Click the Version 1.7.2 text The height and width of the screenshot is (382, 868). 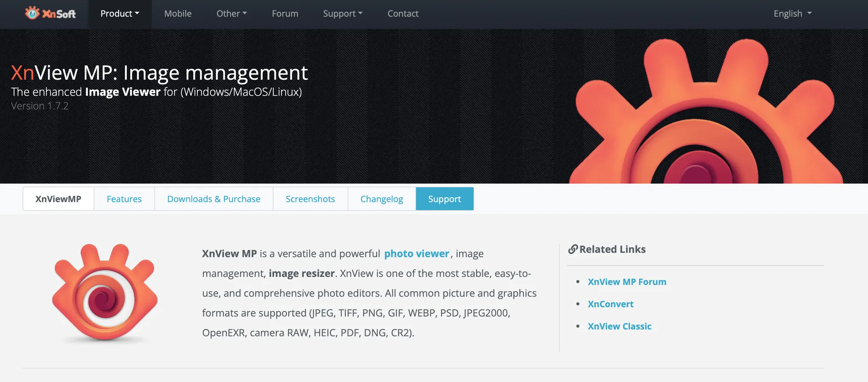(40, 106)
